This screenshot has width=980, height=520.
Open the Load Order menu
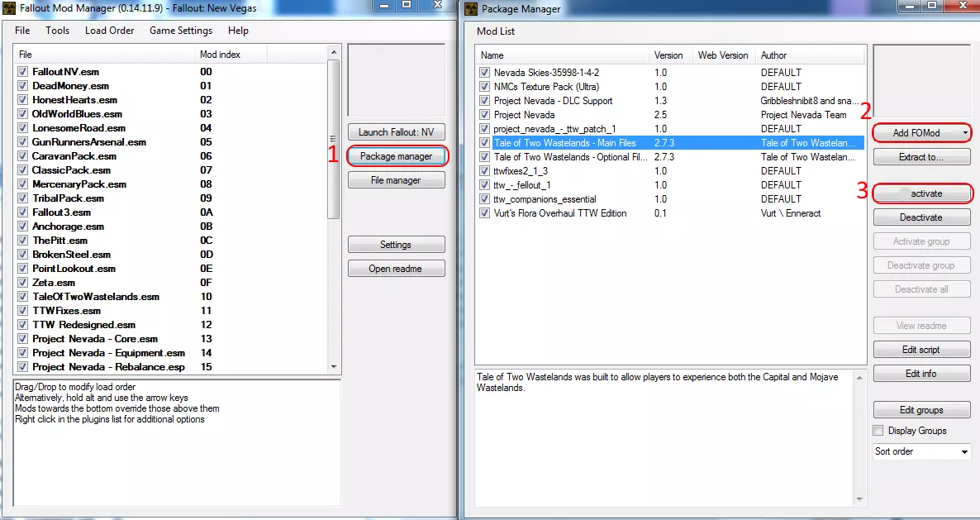click(x=109, y=31)
